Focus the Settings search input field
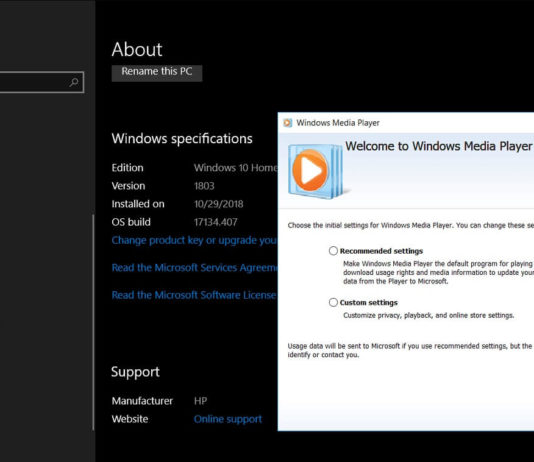This screenshot has height=462, width=534. click(42, 82)
